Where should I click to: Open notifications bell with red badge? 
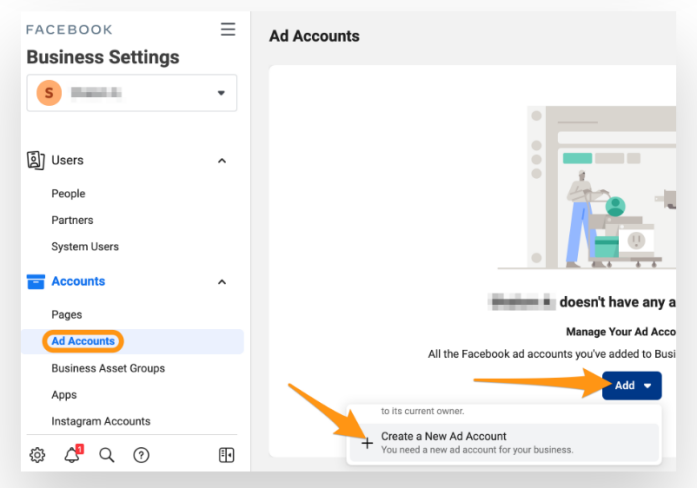(73, 454)
